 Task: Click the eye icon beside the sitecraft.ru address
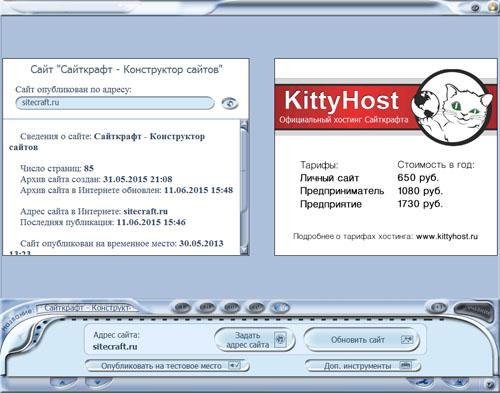tap(230, 103)
